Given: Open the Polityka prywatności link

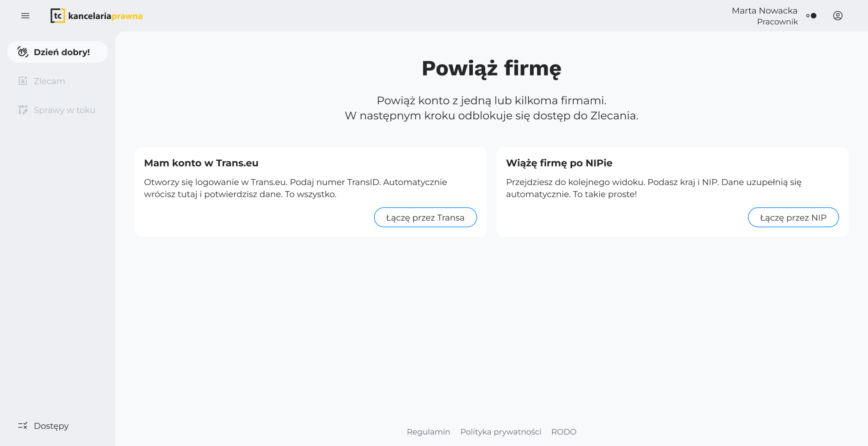Looking at the screenshot, I should click(x=500, y=432).
